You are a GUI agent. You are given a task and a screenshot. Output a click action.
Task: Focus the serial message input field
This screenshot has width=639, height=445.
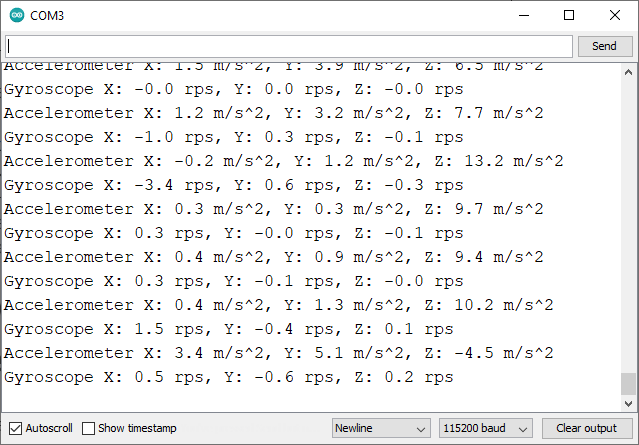[289, 46]
